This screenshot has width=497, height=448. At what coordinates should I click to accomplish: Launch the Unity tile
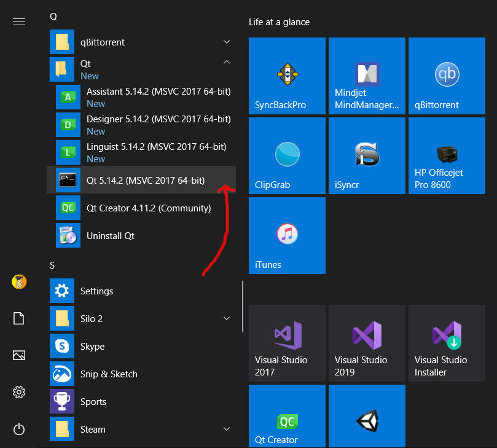pyautogui.click(x=367, y=416)
